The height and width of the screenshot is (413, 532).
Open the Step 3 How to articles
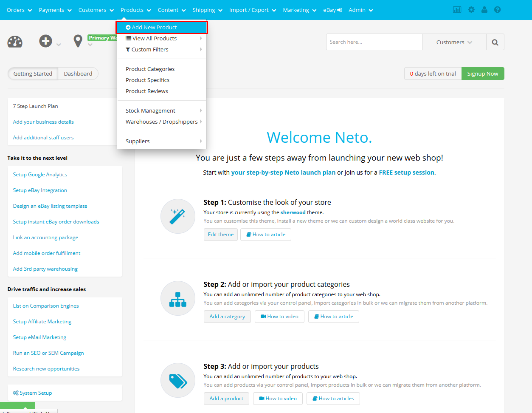(333, 399)
